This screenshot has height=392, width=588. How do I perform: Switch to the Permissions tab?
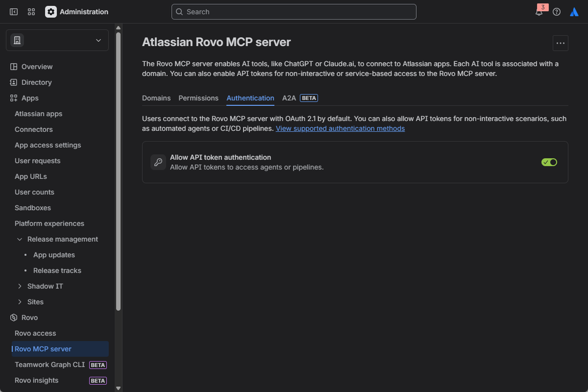198,98
